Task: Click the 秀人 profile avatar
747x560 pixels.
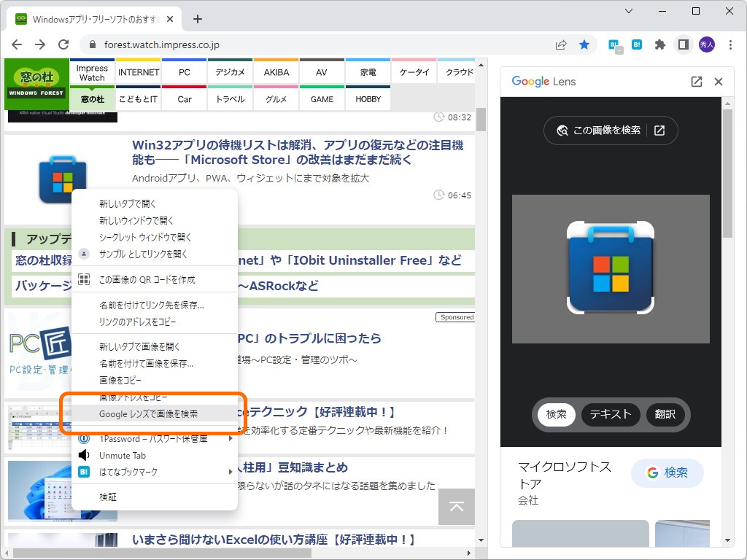Action: point(707,44)
